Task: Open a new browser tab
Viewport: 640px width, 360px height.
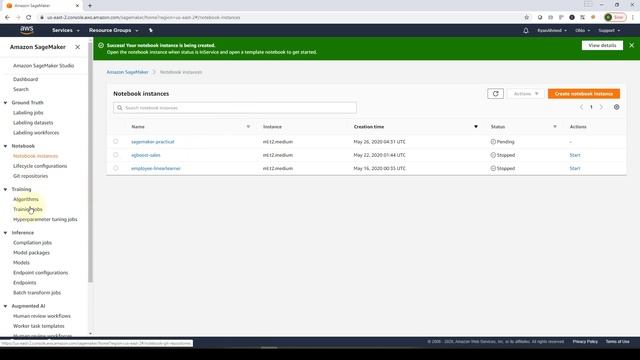Action: 90,6
